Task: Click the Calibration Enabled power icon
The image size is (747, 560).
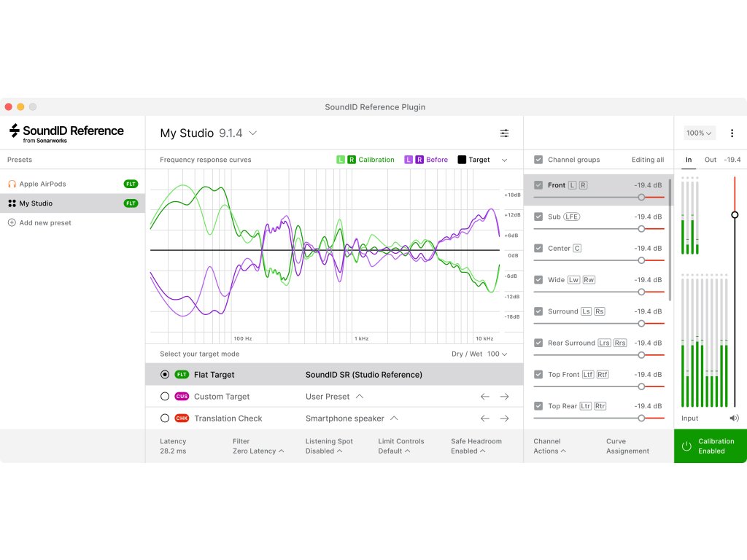Action: (x=686, y=446)
